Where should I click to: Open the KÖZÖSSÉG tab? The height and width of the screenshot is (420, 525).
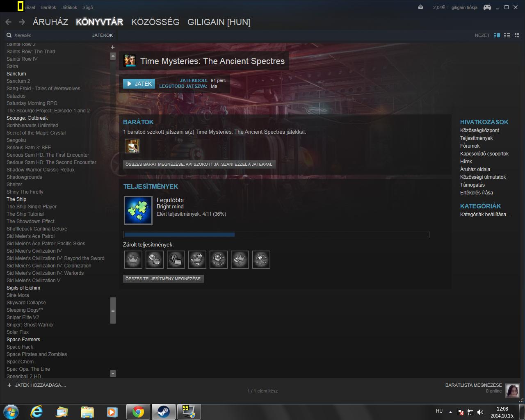point(155,22)
